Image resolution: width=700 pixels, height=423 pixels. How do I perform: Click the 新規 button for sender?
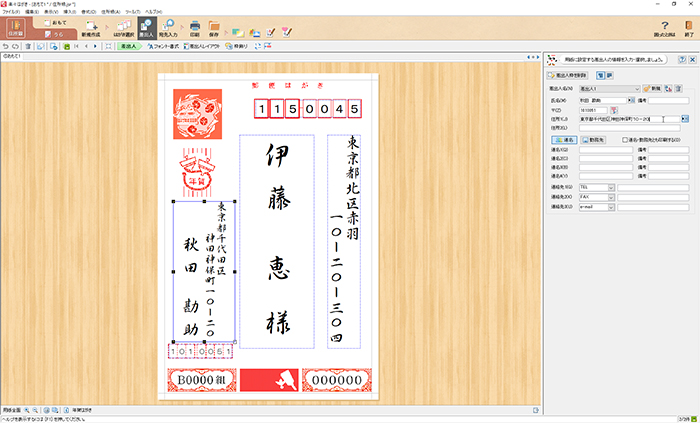coord(652,89)
